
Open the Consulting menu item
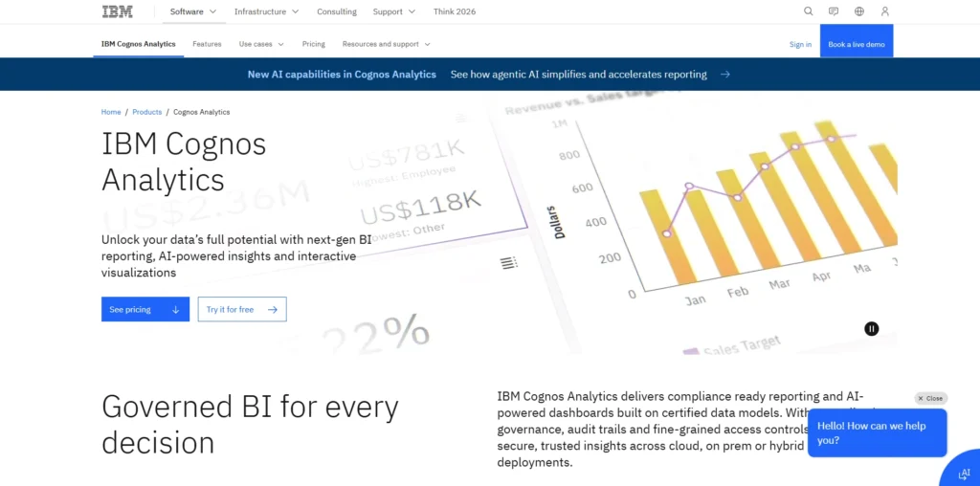point(337,11)
